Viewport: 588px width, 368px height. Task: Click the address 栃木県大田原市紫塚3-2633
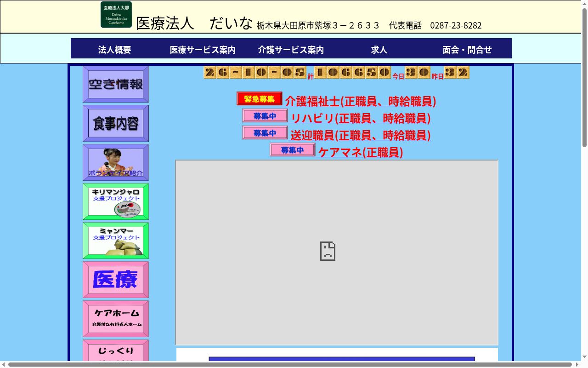318,25
